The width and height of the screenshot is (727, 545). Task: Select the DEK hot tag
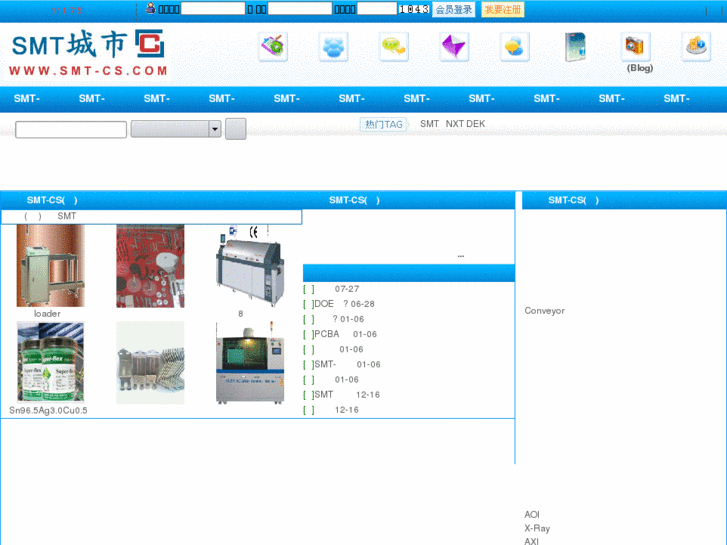point(476,124)
